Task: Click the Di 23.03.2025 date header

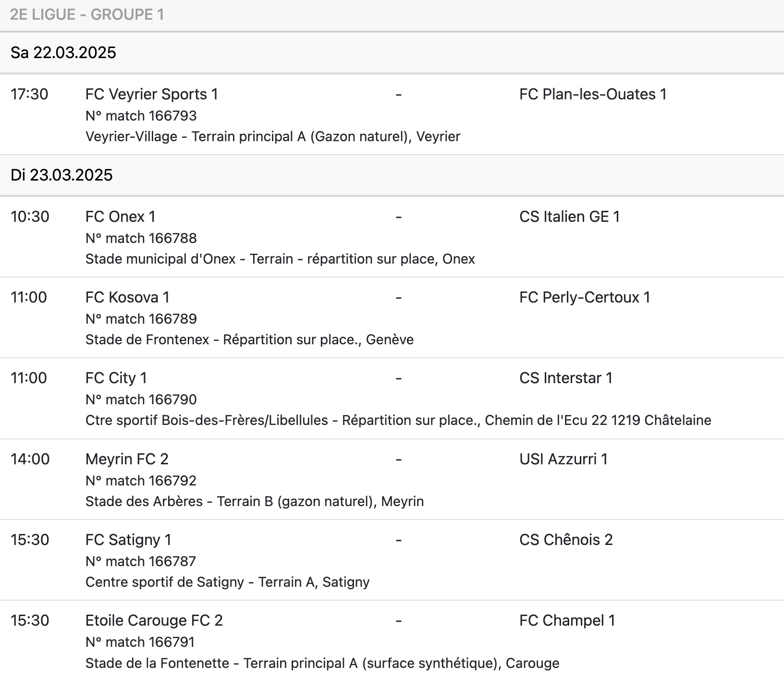Action: 61,175
